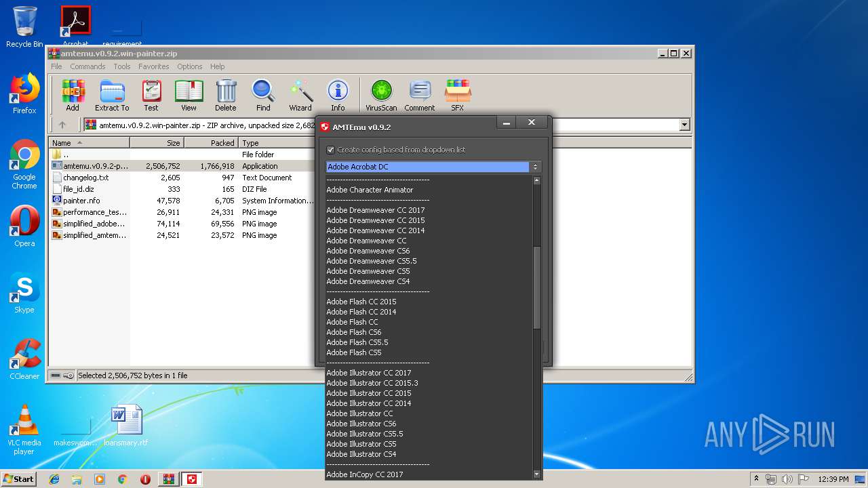Image resolution: width=868 pixels, height=488 pixels.
Task: Open the Wizard wand icon
Action: click(x=300, y=95)
